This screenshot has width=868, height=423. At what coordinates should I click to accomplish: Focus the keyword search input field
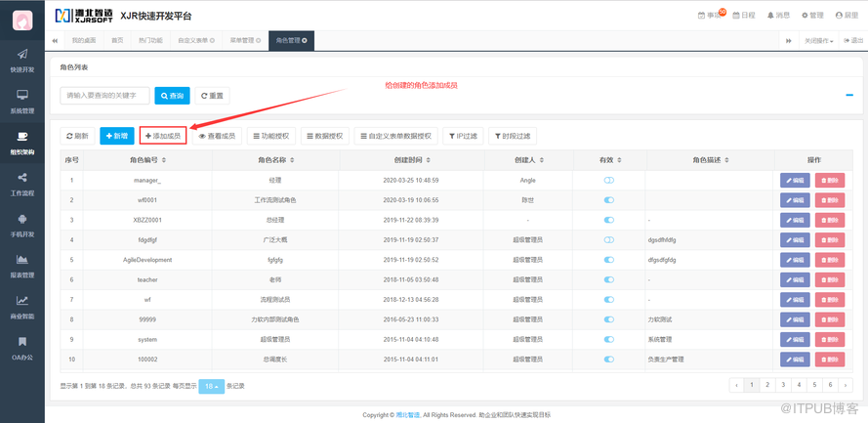(x=104, y=96)
